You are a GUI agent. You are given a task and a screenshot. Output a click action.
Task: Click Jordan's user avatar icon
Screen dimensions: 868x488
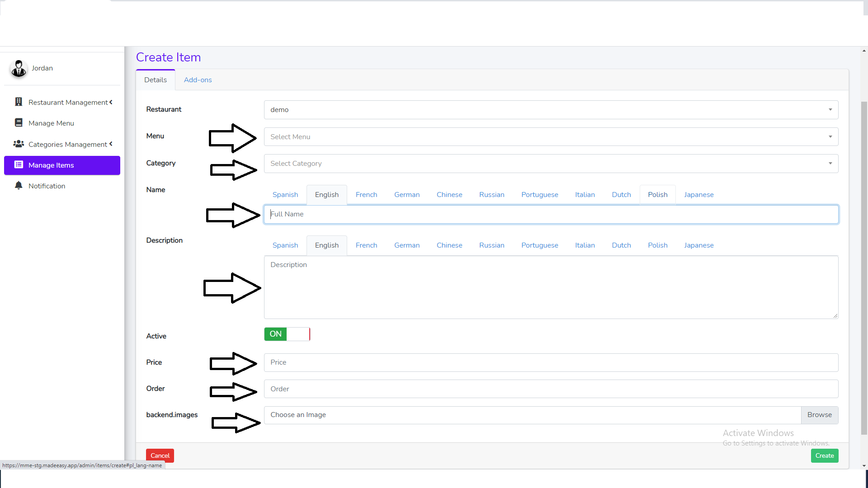click(19, 68)
